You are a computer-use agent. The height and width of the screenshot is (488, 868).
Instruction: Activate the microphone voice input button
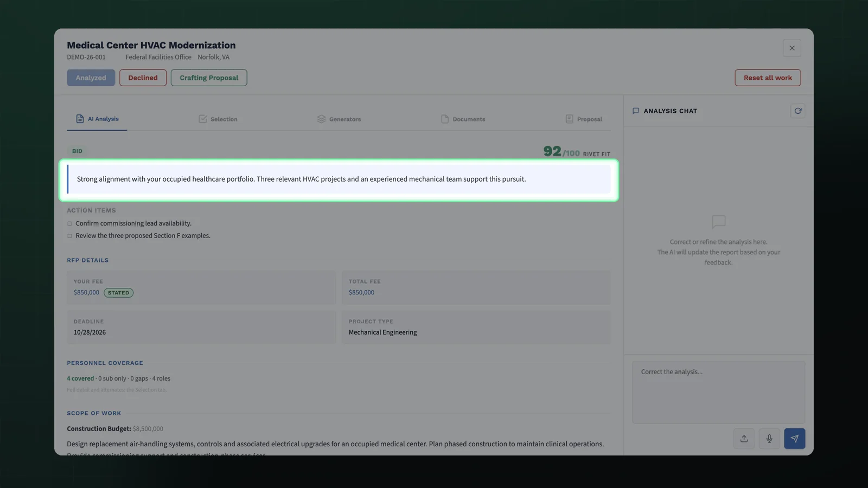click(769, 439)
